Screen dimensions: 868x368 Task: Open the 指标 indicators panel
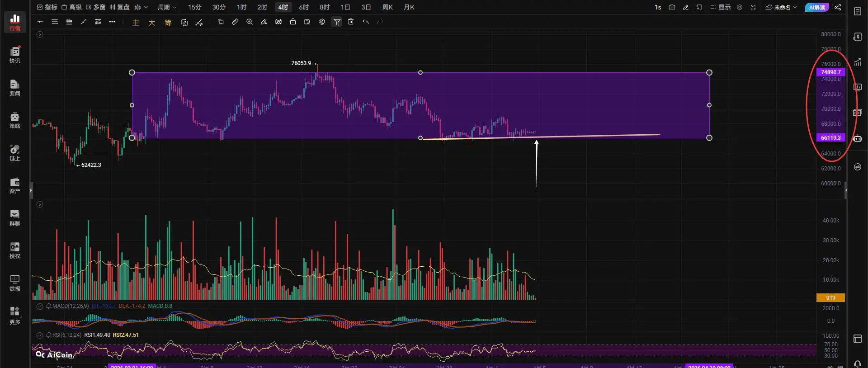click(47, 7)
